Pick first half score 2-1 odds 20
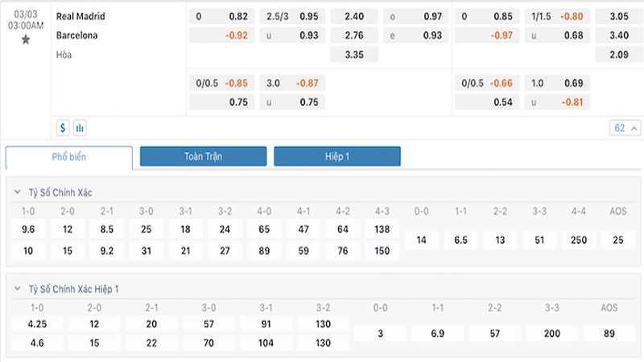The width and height of the screenshot is (644, 362). (x=151, y=324)
